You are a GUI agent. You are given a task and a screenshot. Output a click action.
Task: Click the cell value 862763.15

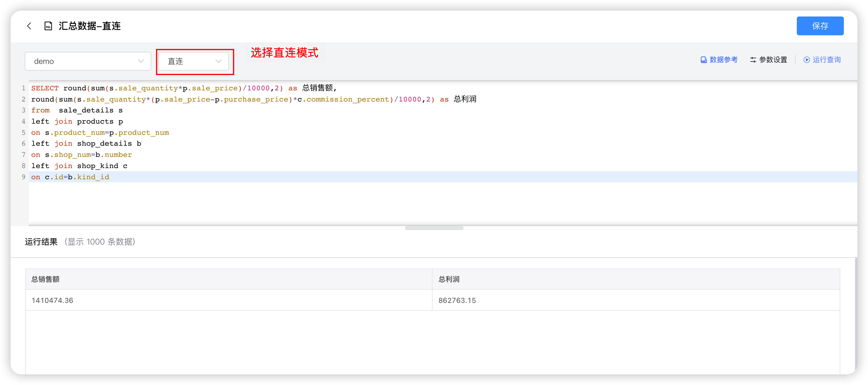pos(457,301)
